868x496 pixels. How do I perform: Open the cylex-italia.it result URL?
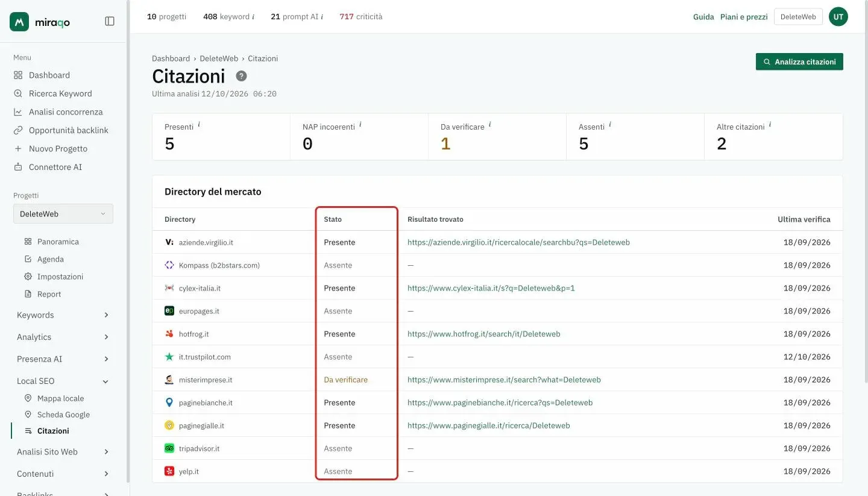[x=491, y=288]
